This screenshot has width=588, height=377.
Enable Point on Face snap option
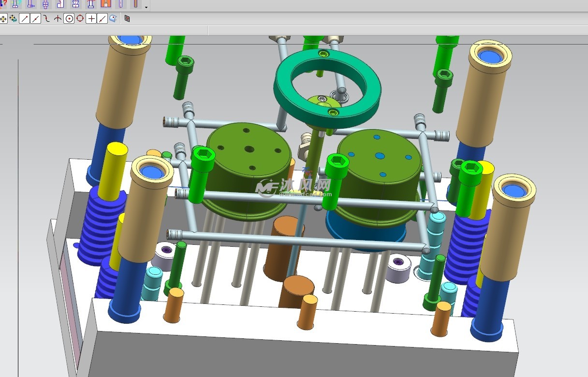tap(113, 19)
